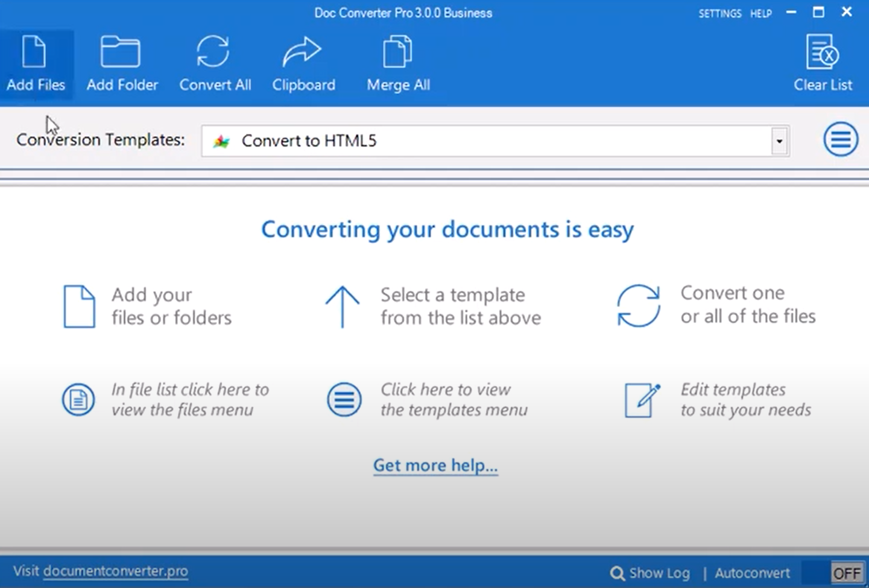Image resolution: width=869 pixels, height=588 pixels.
Task: Click the files menu circle icon in help area
Action: click(78, 399)
